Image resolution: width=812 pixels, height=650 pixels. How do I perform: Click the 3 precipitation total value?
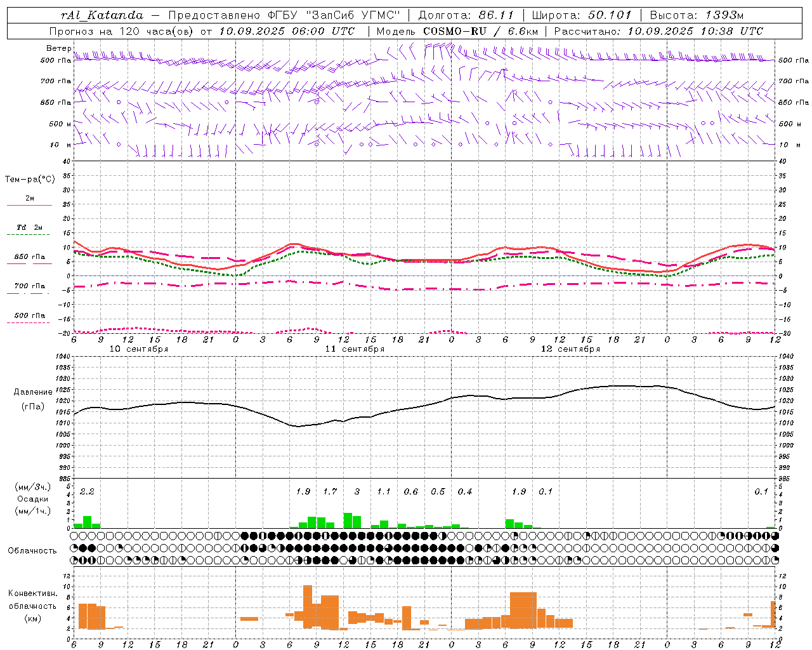357,491
